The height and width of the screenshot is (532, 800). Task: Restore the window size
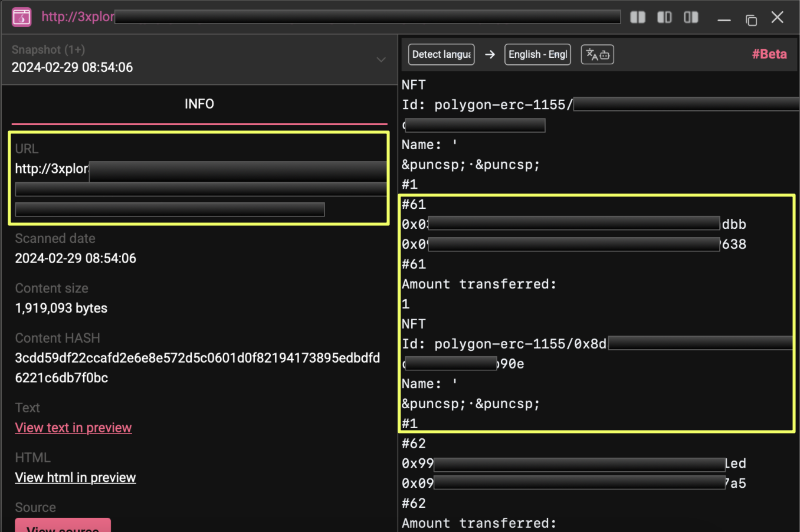pos(751,19)
